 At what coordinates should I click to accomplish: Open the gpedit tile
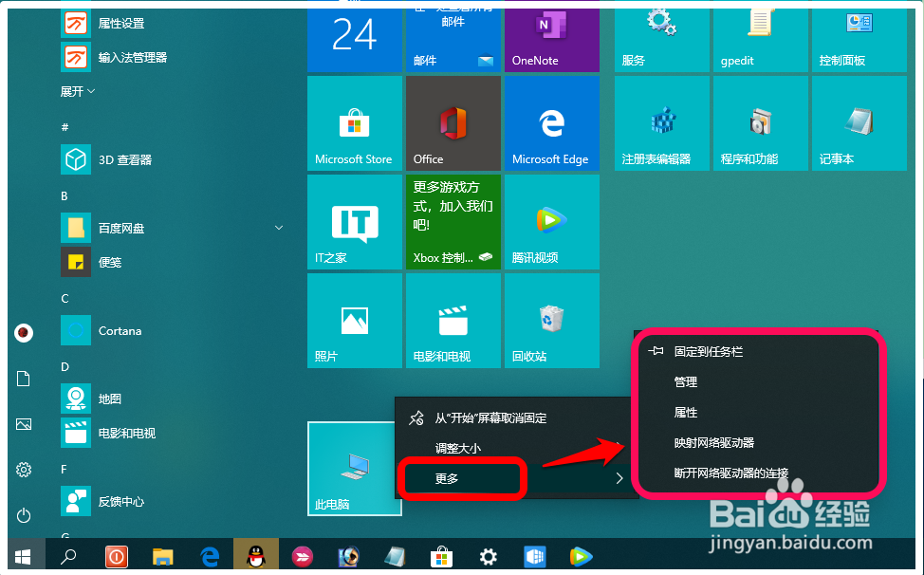point(760,40)
